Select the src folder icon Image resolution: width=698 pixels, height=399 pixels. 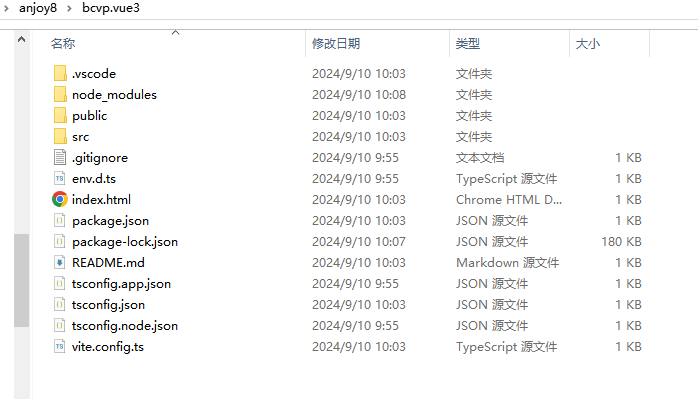pyautogui.click(x=60, y=136)
